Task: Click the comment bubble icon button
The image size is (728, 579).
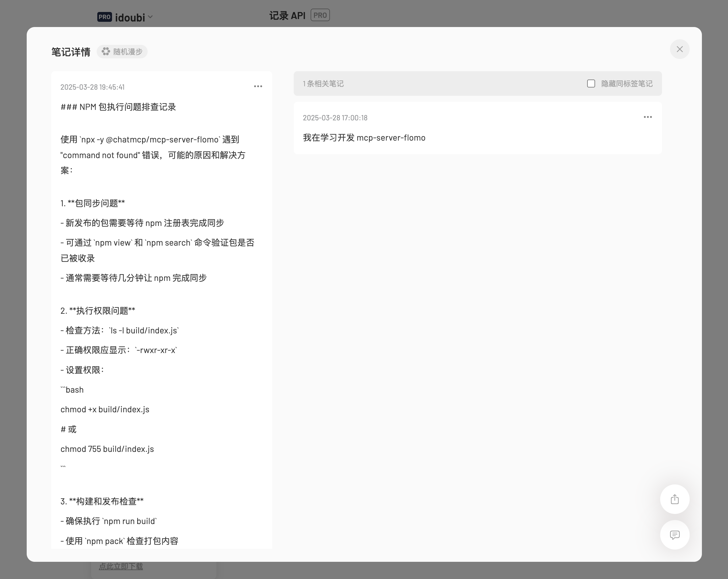Action: (674, 535)
